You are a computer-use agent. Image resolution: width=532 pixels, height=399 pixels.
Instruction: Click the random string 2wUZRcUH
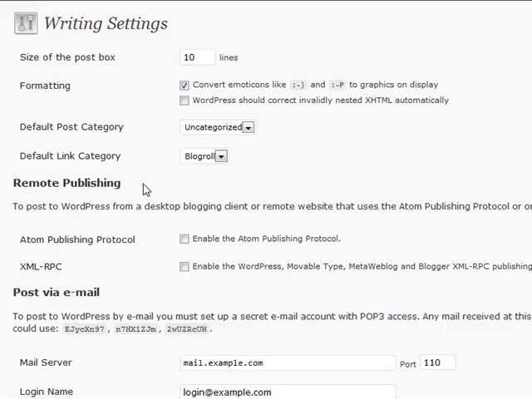coord(187,329)
